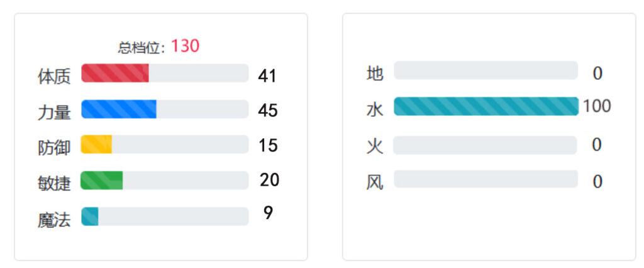Select the 总档位 total value 130
Screen dimensions: 644x268
click(186, 46)
